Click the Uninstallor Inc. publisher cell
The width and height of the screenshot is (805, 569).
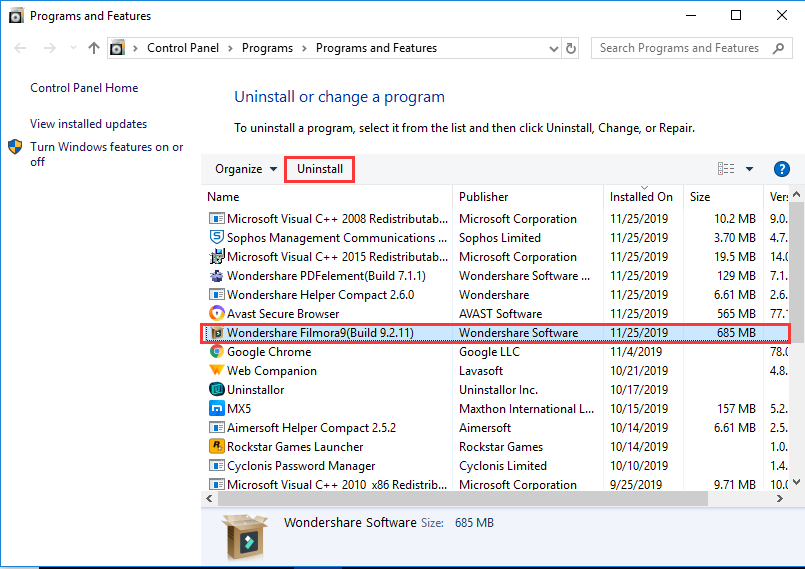coord(498,390)
